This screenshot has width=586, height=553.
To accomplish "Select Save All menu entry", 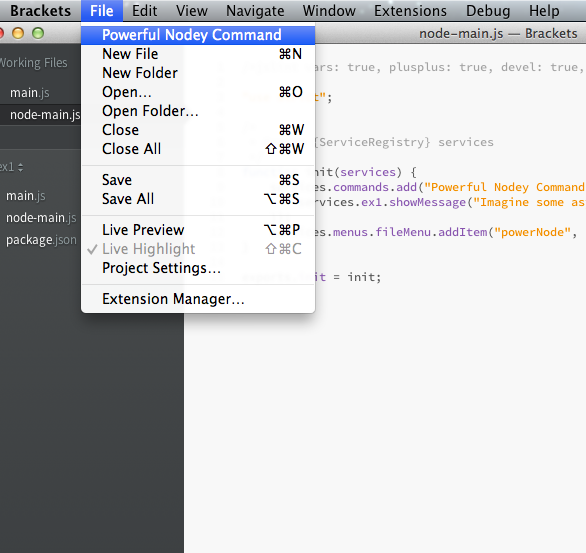I will click(x=198, y=199).
